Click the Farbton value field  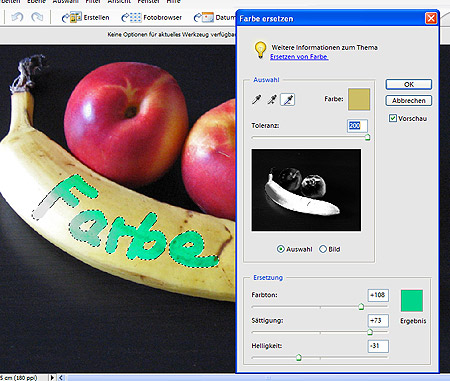coord(378,295)
